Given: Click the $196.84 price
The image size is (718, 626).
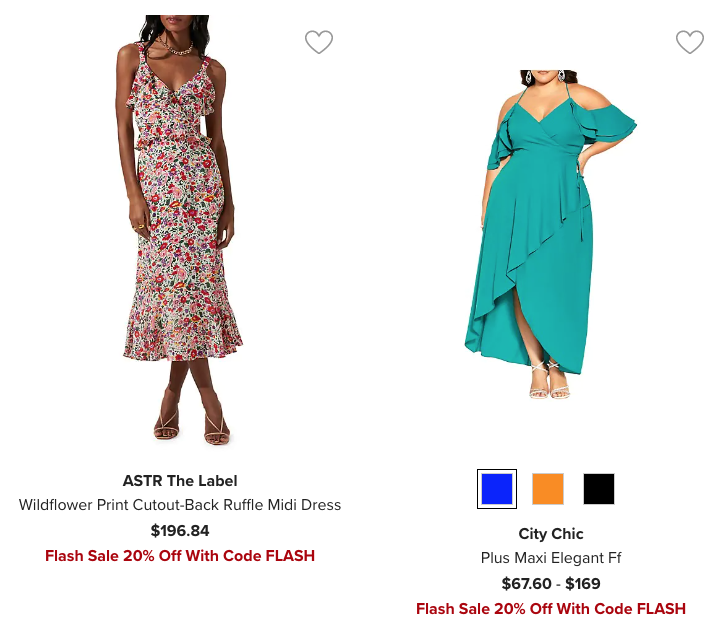Looking at the screenshot, I should tap(180, 531).
